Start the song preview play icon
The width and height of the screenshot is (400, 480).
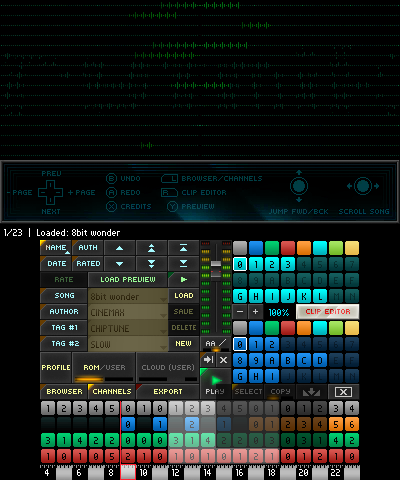pyautogui.click(x=183, y=279)
